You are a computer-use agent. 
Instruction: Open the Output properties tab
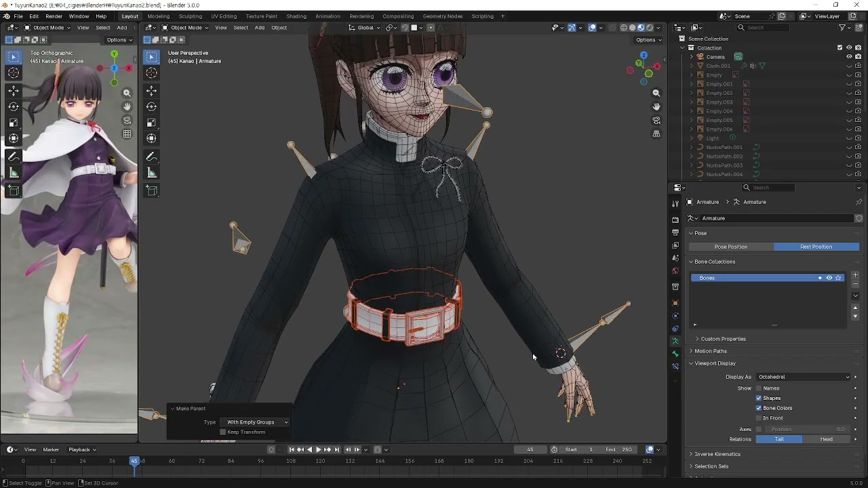click(x=675, y=232)
